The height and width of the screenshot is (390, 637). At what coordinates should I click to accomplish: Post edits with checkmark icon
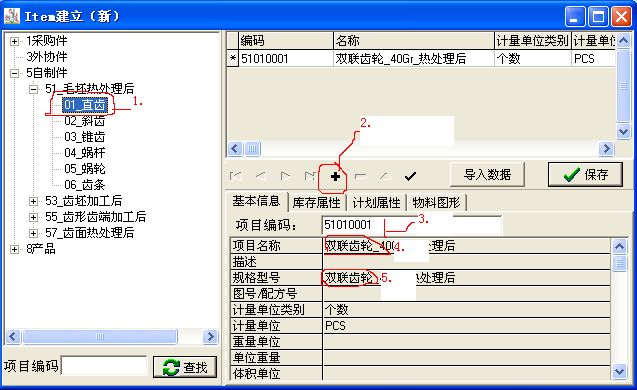pyautogui.click(x=410, y=176)
